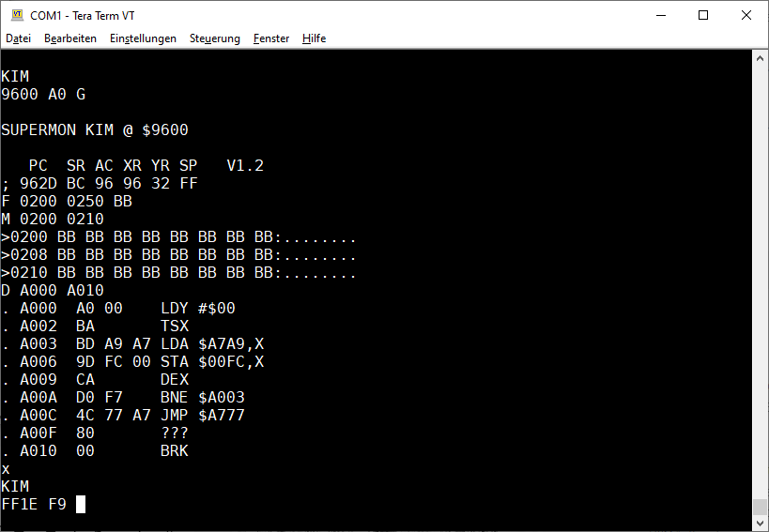Open the Bearbeiten menu
This screenshot has height=532, width=769.
pyautogui.click(x=70, y=38)
